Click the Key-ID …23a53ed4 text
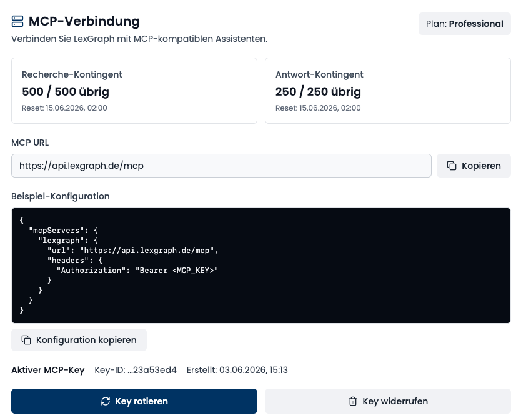This screenshot has height=420, width=521. (x=136, y=370)
